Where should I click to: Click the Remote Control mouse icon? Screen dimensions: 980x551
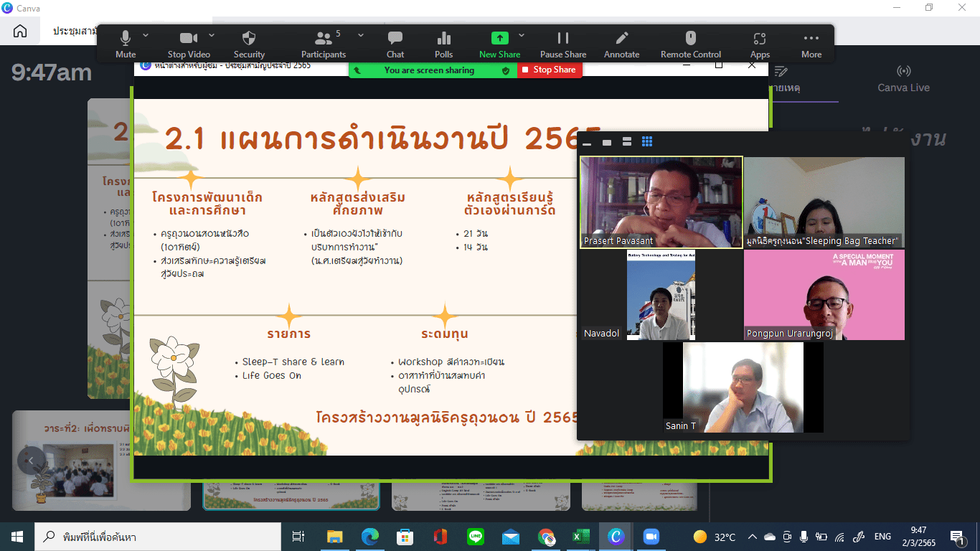pyautogui.click(x=691, y=44)
